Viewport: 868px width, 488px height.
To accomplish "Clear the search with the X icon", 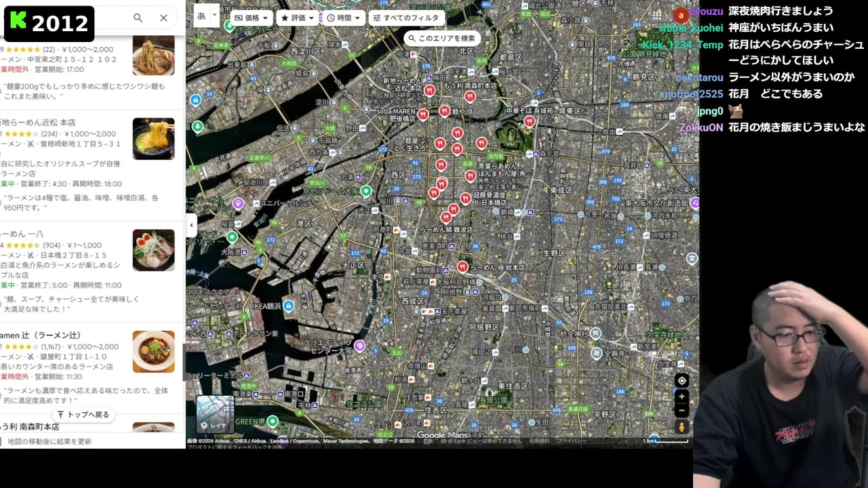I will pyautogui.click(x=163, y=18).
